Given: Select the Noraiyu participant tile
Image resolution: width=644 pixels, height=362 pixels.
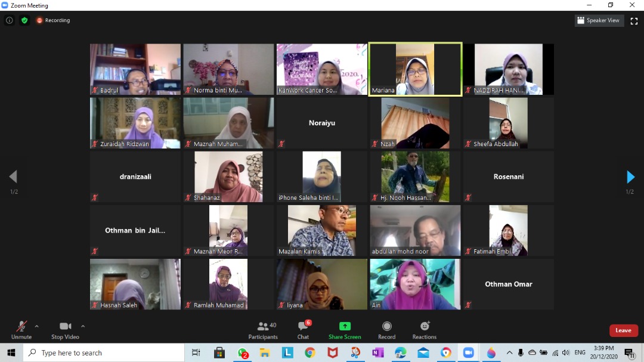Looking at the screenshot, I should 322,123.
